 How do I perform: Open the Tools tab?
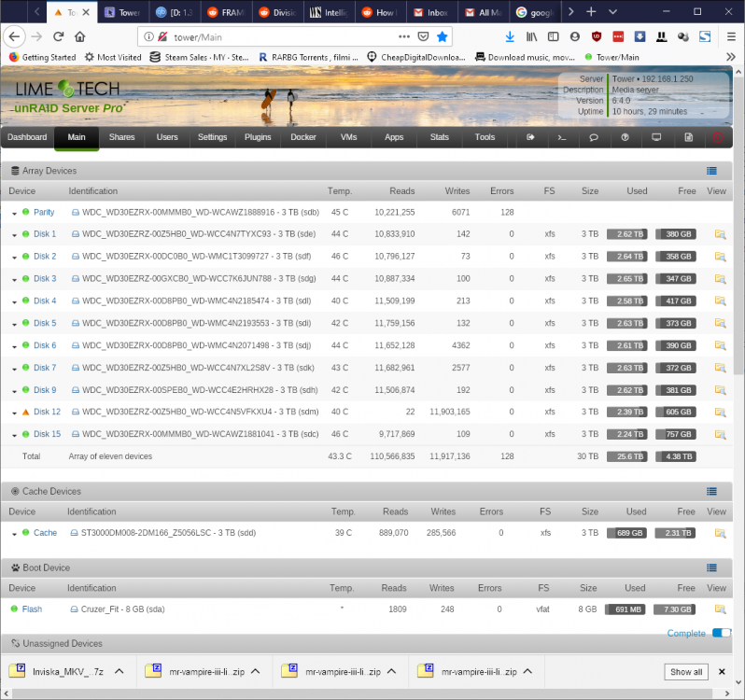click(x=485, y=137)
